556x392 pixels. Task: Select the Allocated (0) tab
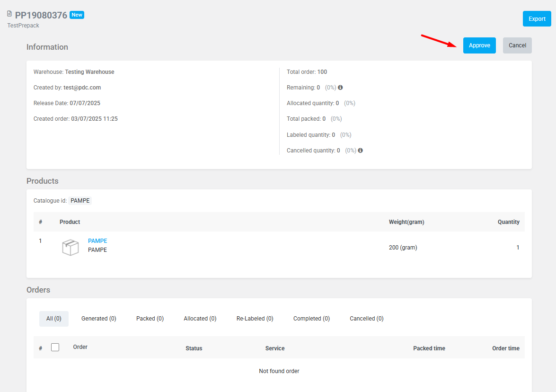coord(200,319)
